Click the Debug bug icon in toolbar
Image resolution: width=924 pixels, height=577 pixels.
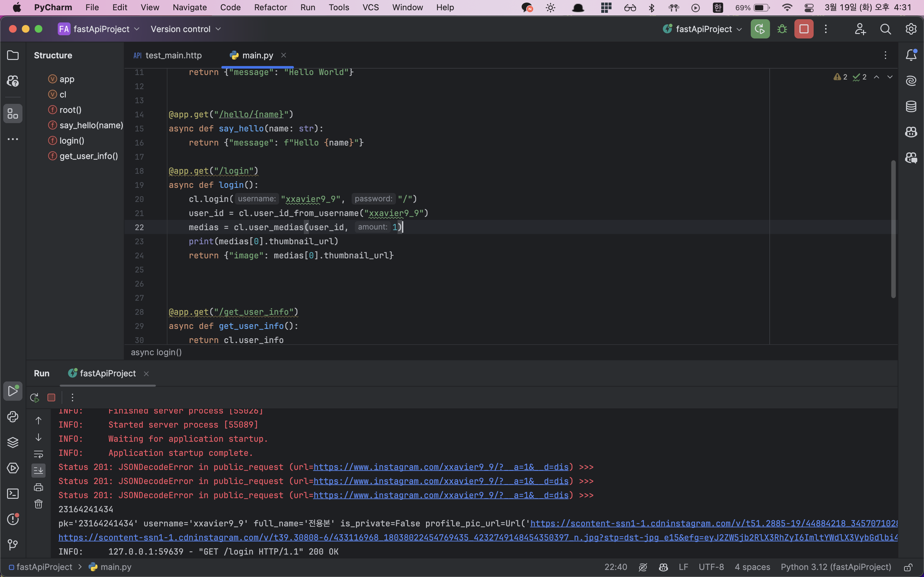point(782,29)
